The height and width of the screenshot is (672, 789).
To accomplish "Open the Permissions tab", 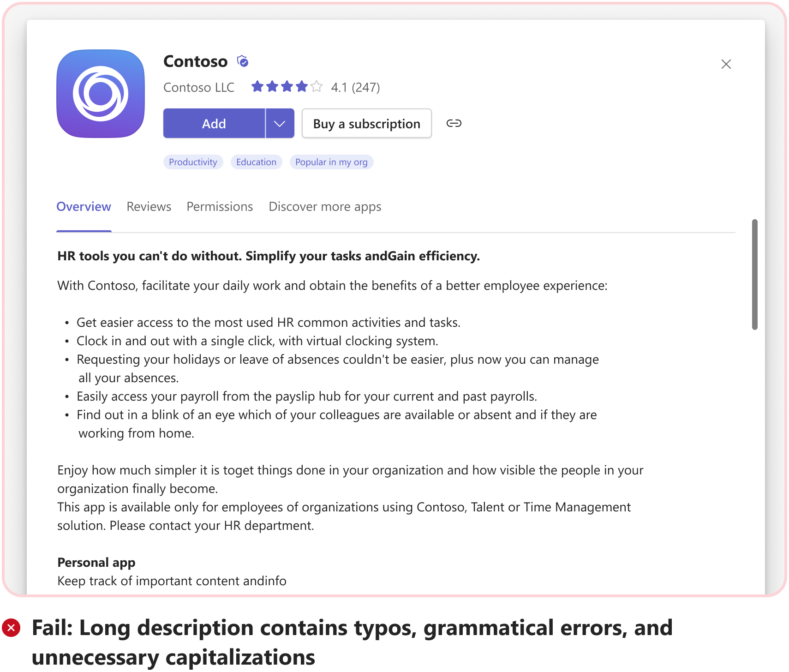I will [x=220, y=206].
